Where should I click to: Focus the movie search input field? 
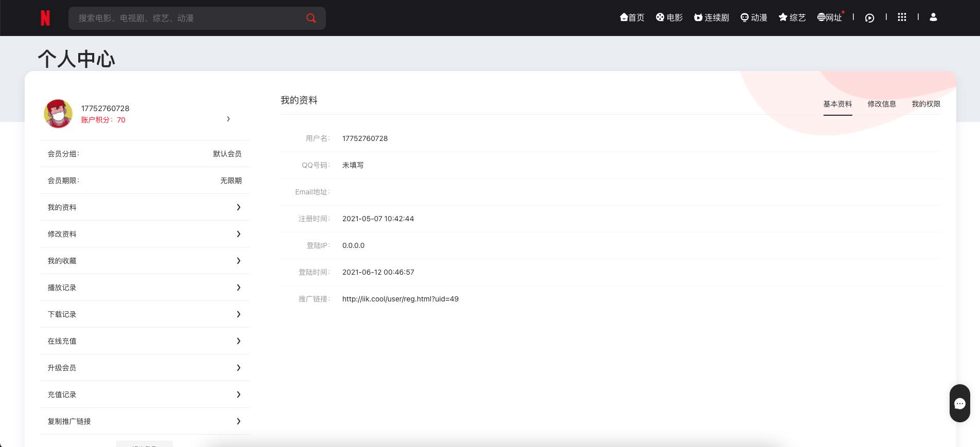point(197,18)
